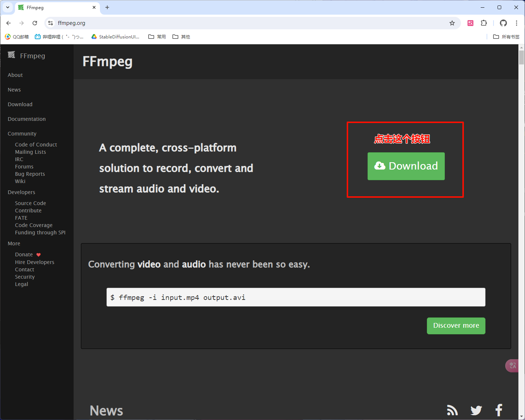Click the page vertical scrollbar thumb
The width and height of the screenshot is (525, 420).
522,58
